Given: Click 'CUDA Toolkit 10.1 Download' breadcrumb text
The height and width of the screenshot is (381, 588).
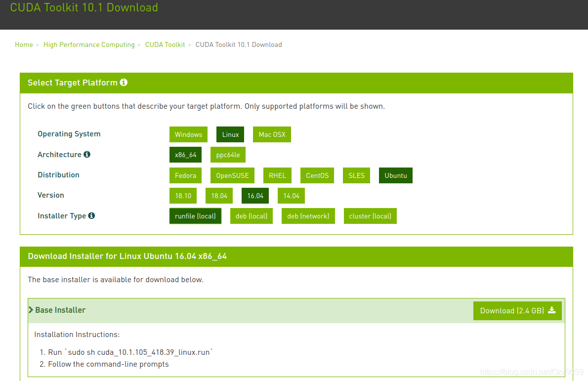Looking at the screenshot, I should click(239, 44).
